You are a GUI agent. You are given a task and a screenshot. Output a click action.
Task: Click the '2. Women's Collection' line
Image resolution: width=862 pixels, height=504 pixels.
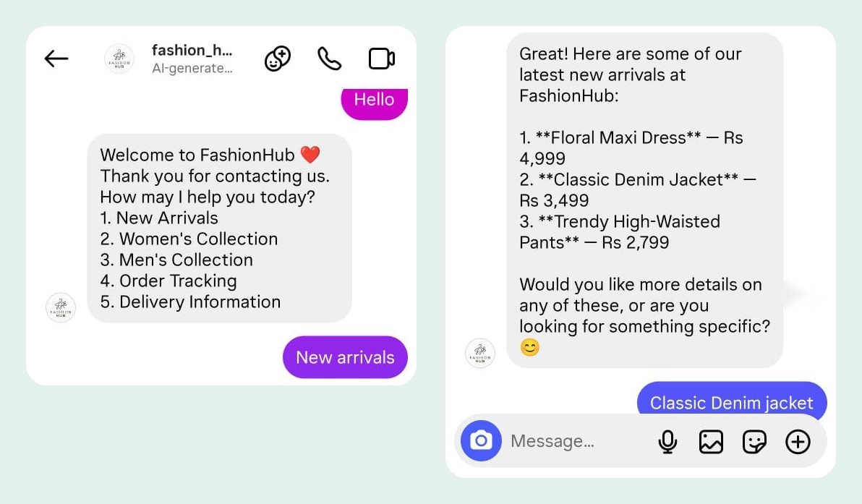189,239
